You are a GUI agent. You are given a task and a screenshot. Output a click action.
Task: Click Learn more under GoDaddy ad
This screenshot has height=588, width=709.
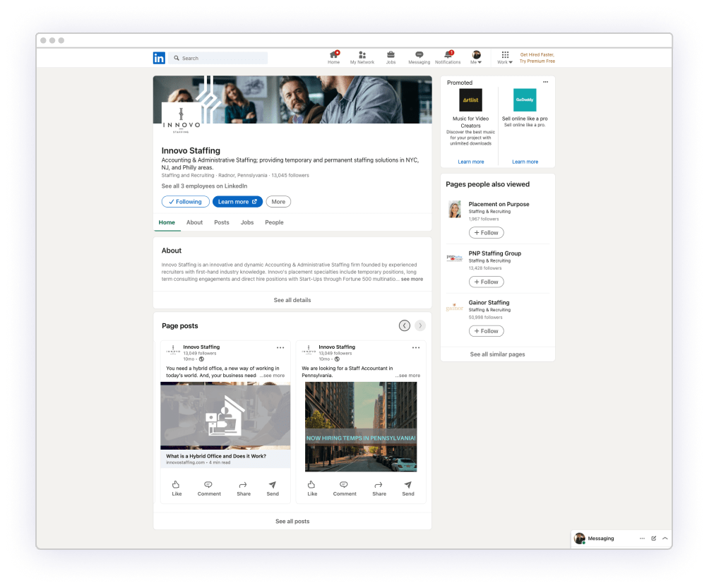pos(525,162)
